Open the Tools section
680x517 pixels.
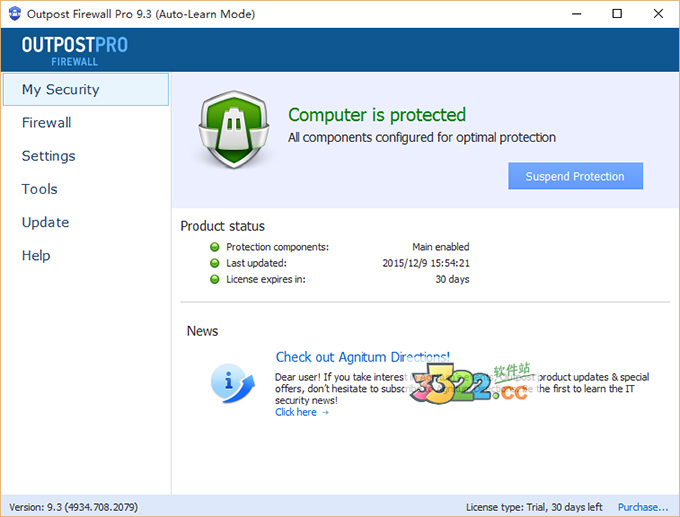[x=39, y=189]
